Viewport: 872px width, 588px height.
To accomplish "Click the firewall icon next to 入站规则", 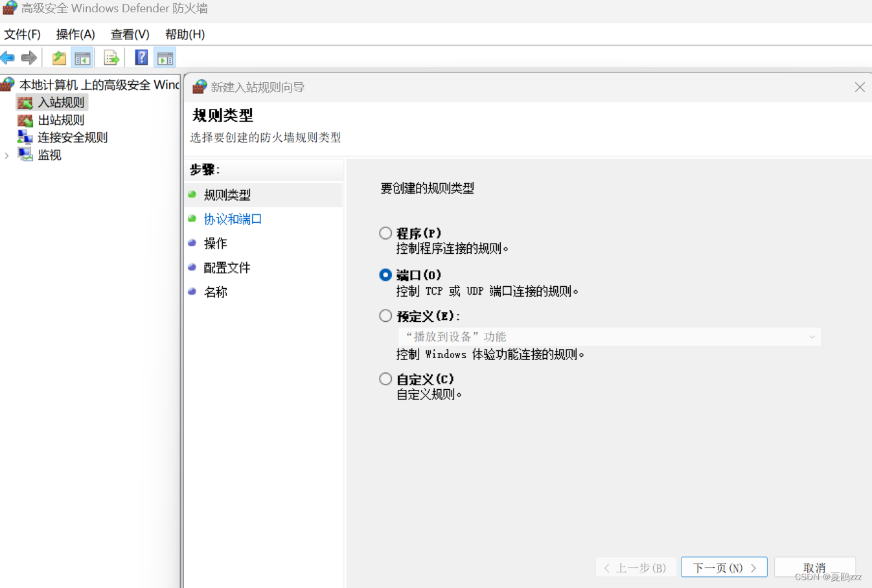I will tap(25, 103).
